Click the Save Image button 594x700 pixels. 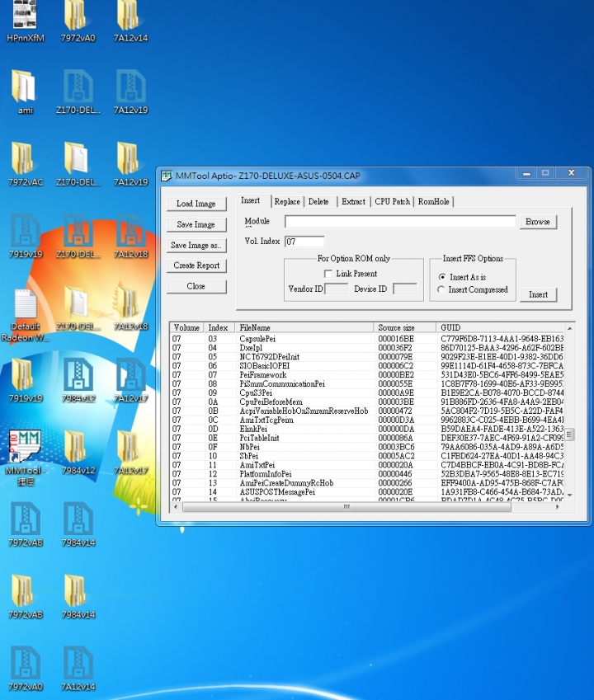(x=196, y=224)
